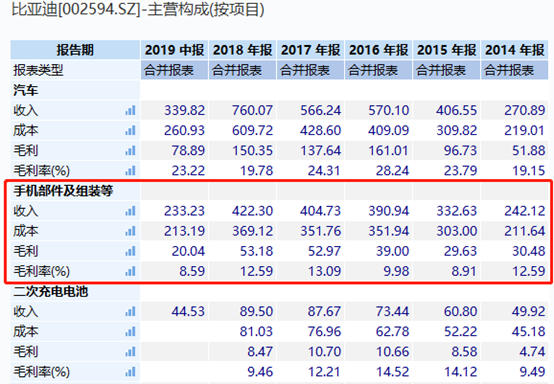Open chart icon for 汽车 毛利率(%) row
Screen dimensions: 554x384
coord(130,171)
